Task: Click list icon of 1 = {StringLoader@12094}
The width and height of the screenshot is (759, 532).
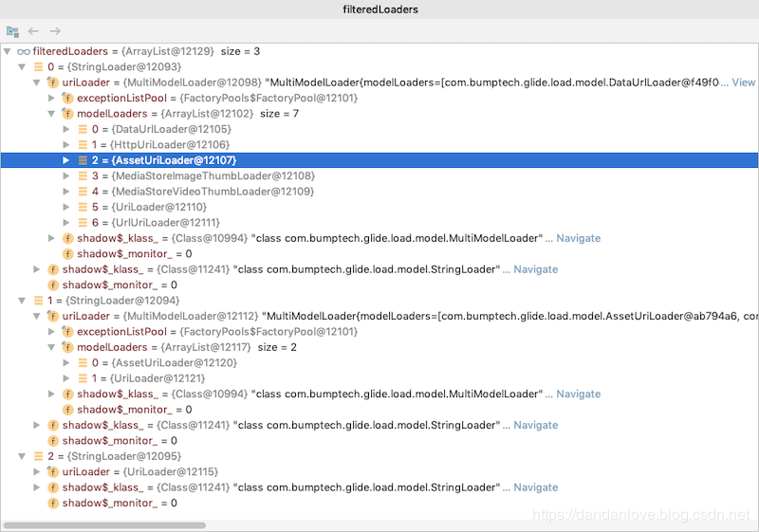Action: point(38,301)
